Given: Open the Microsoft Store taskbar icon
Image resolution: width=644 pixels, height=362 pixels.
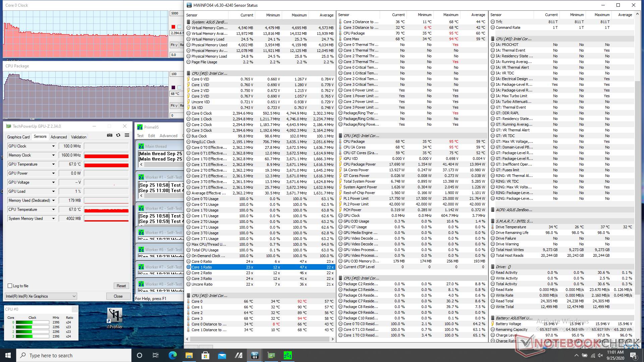Looking at the screenshot, I should [x=205, y=355].
